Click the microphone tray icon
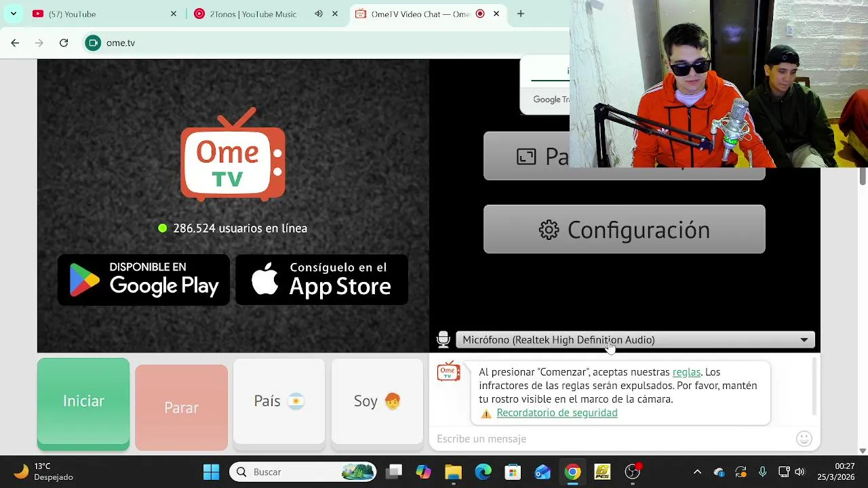The height and width of the screenshot is (488, 868). coord(762,472)
